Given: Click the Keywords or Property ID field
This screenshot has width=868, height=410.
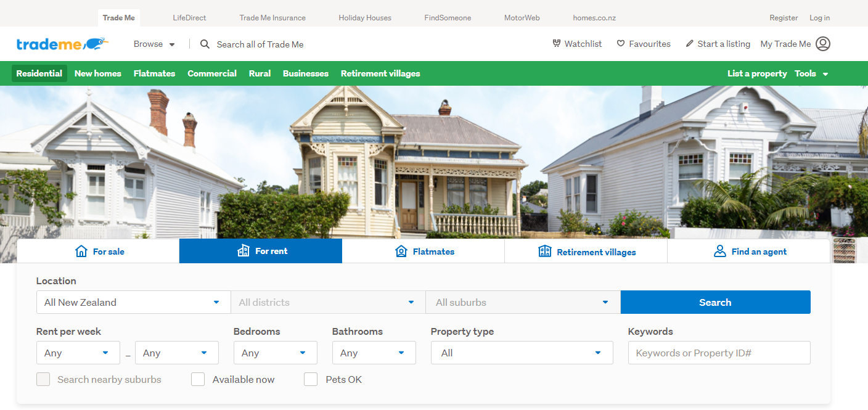Looking at the screenshot, I should (x=719, y=353).
